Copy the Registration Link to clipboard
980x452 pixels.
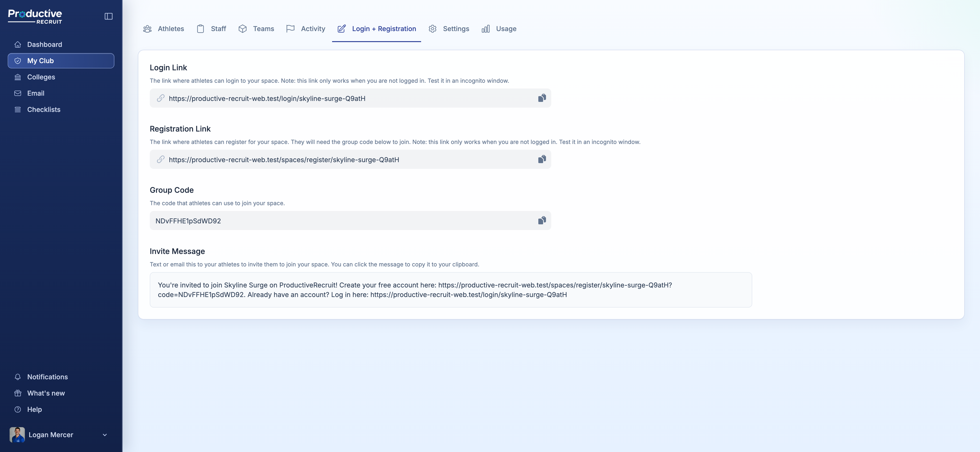(542, 159)
